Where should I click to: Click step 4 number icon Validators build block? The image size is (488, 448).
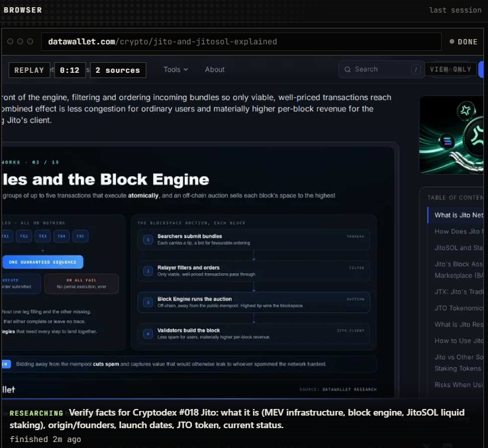pos(148,334)
